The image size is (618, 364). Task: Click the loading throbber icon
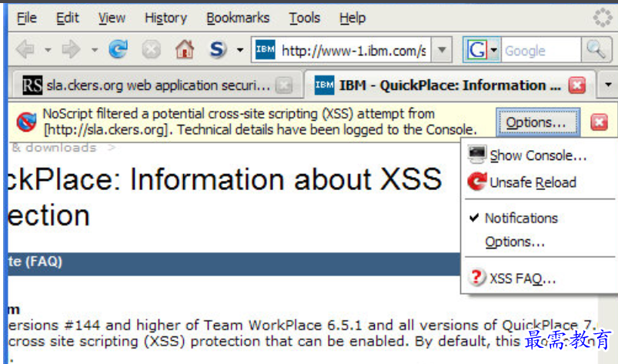(603, 18)
